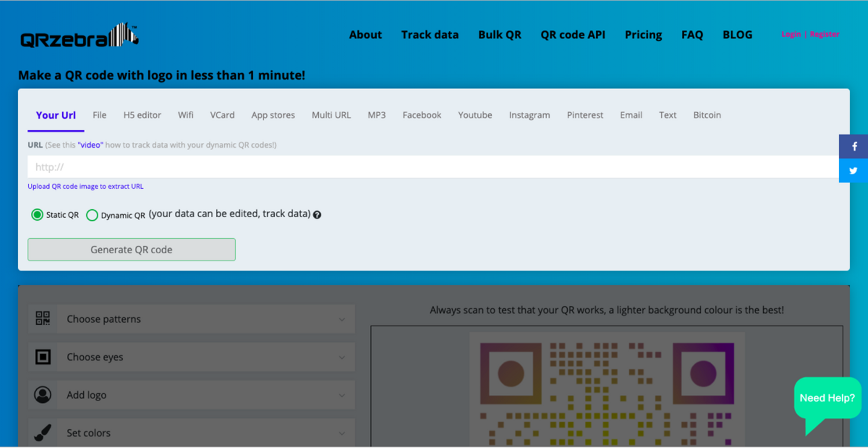Select the Youtube tab
The width and height of the screenshot is (868, 448).
(x=475, y=115)
